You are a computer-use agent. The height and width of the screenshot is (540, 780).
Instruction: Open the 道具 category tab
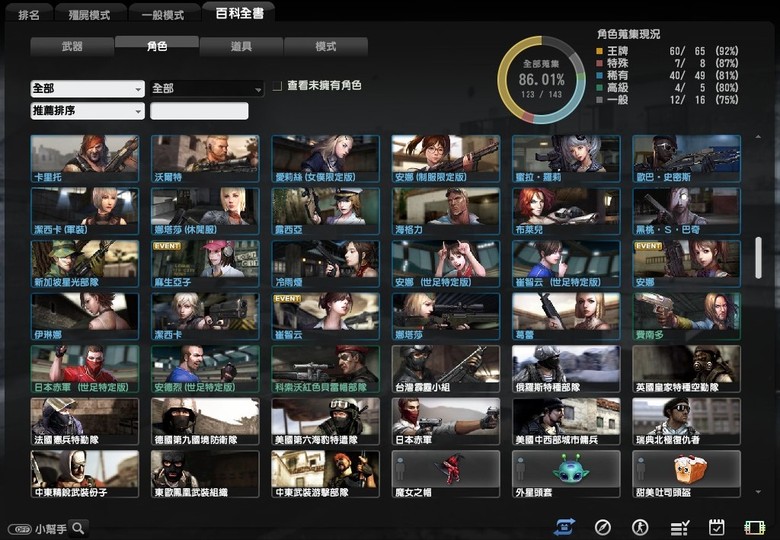(241, 46)
